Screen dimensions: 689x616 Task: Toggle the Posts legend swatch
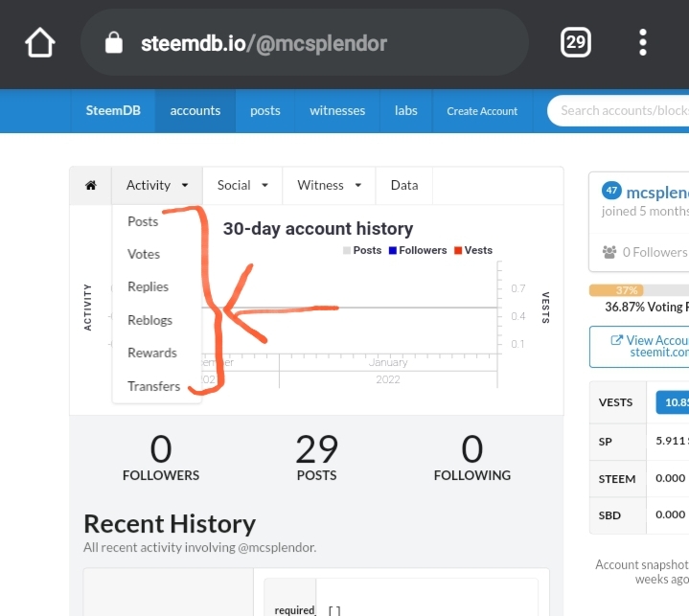click(x=347, y=250)
